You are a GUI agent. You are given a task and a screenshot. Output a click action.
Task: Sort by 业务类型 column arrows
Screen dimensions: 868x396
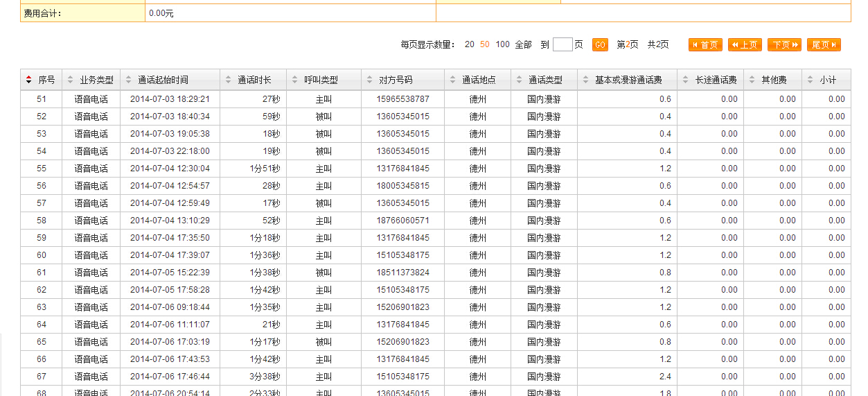[70, 80]
